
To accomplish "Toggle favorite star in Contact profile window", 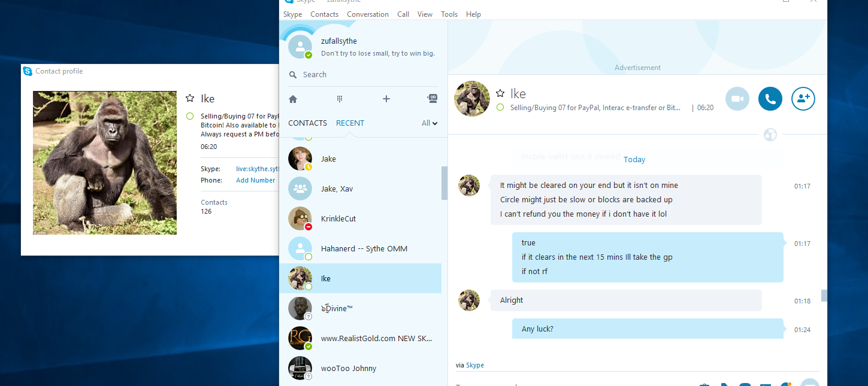I will pyautogui.click(x=190, y=99).
